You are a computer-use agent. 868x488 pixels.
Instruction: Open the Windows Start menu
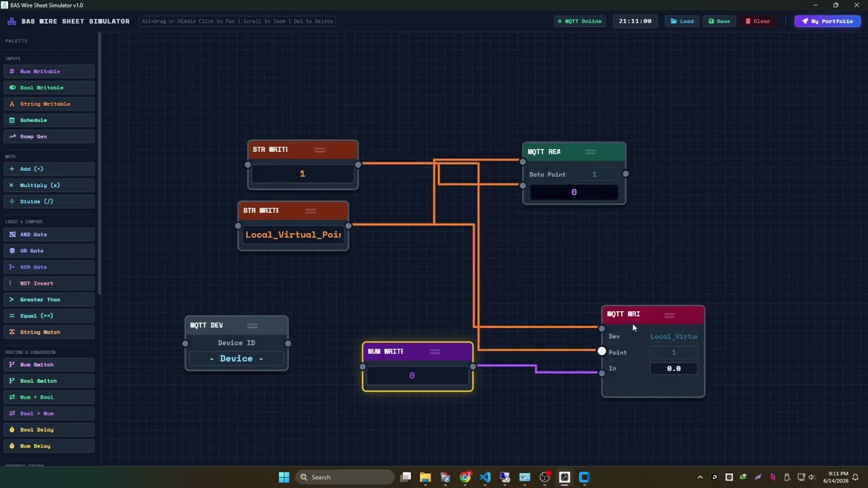[x=284, y=477]
